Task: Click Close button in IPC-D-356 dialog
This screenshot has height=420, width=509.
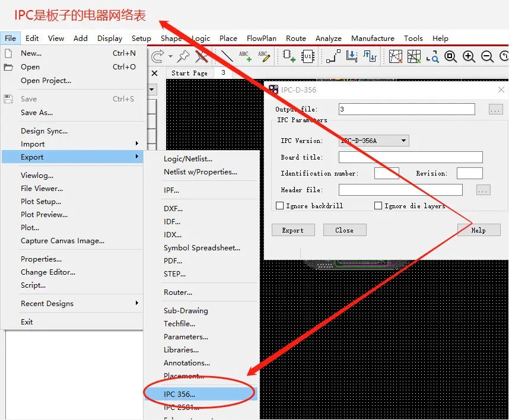Action: pyautogui.click(x=345, y=230)
